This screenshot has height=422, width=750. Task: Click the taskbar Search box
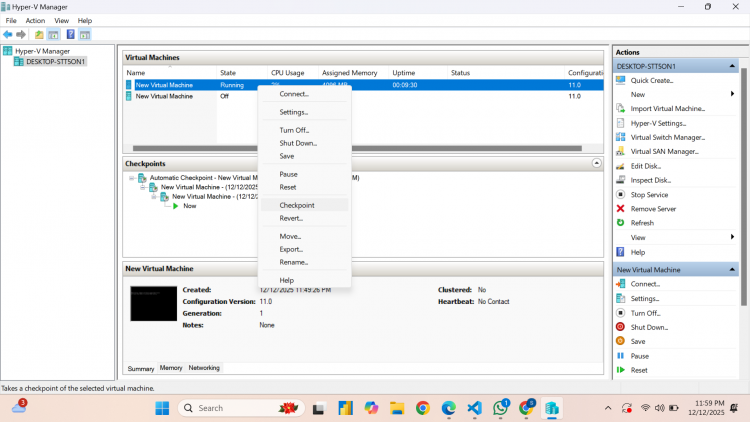click(x=241, y=408)
